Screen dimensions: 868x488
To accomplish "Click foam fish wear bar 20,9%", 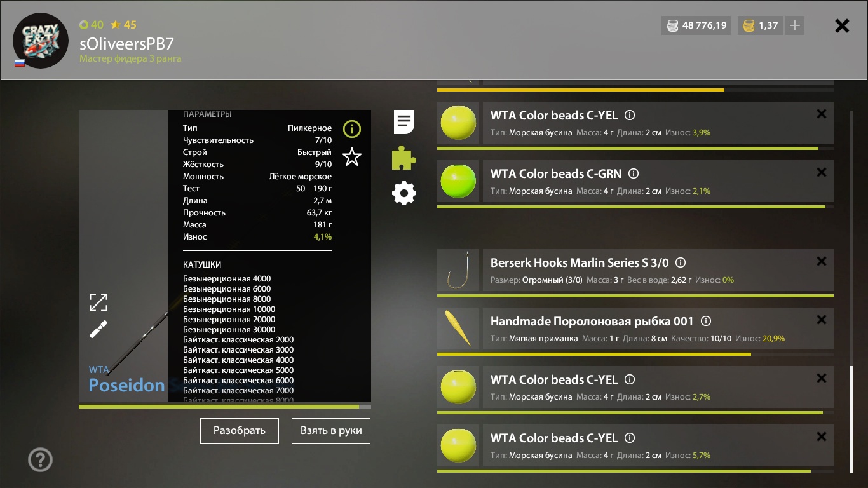I will [x=635, y=354].
